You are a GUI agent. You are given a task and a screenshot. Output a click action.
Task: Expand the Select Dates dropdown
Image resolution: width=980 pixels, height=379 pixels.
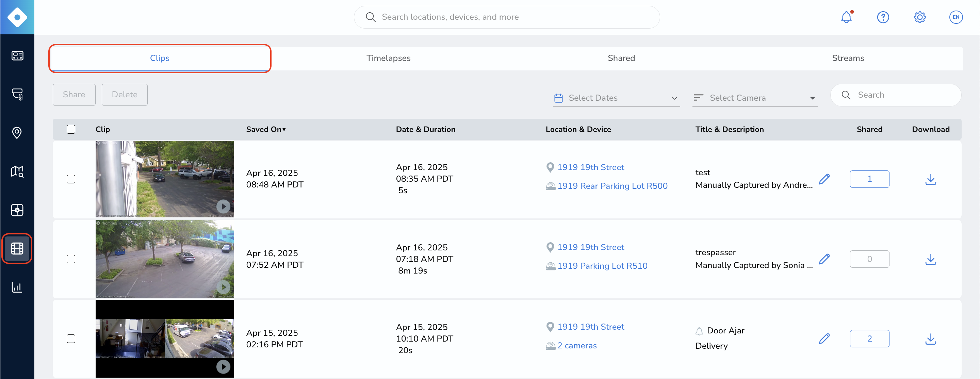(x=616, y=98)
